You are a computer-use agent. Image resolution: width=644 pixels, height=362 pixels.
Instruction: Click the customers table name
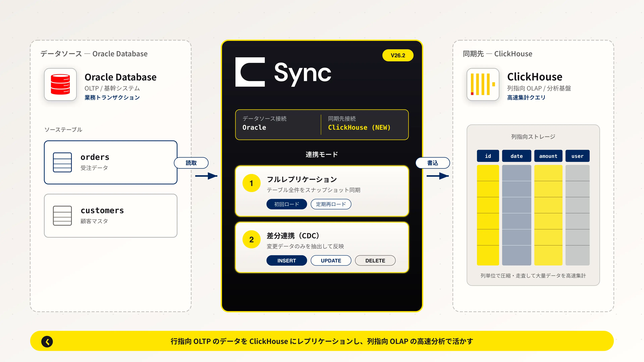tap(102, 211)
